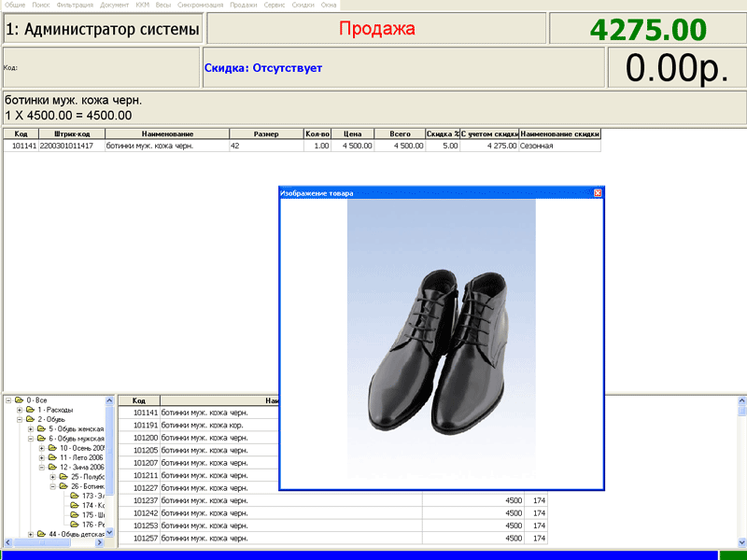Open the 'Фильтрация' menu
The width and height of the screenshot is (747, 560).
click(75, 5)
